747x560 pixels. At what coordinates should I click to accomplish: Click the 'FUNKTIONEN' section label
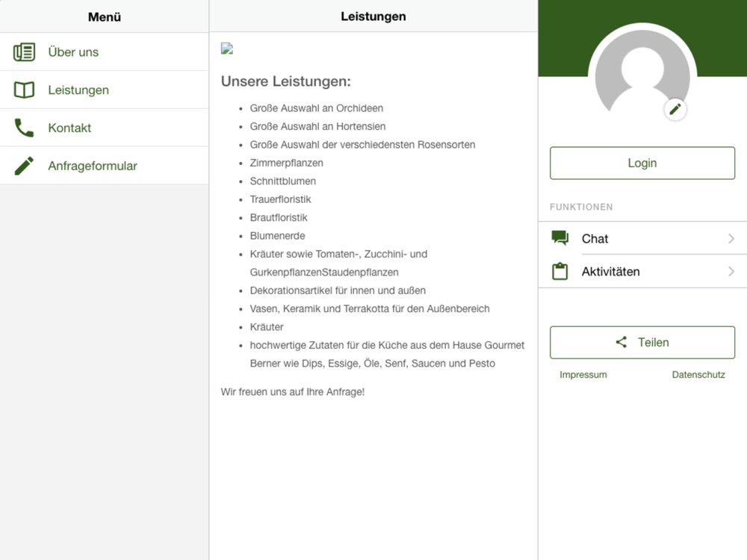tap(581, 207)
